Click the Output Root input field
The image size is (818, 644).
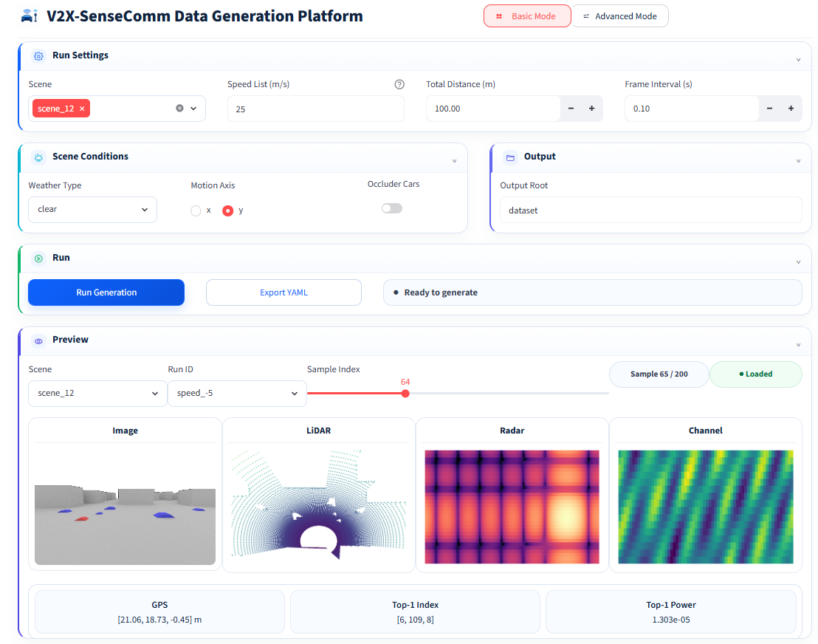pos(650,210)
